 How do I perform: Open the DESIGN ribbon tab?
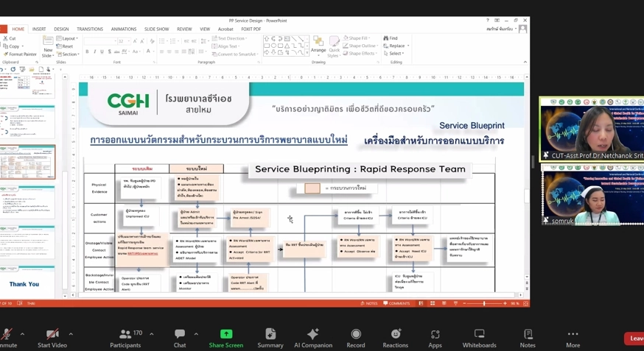tap(61, 29)
